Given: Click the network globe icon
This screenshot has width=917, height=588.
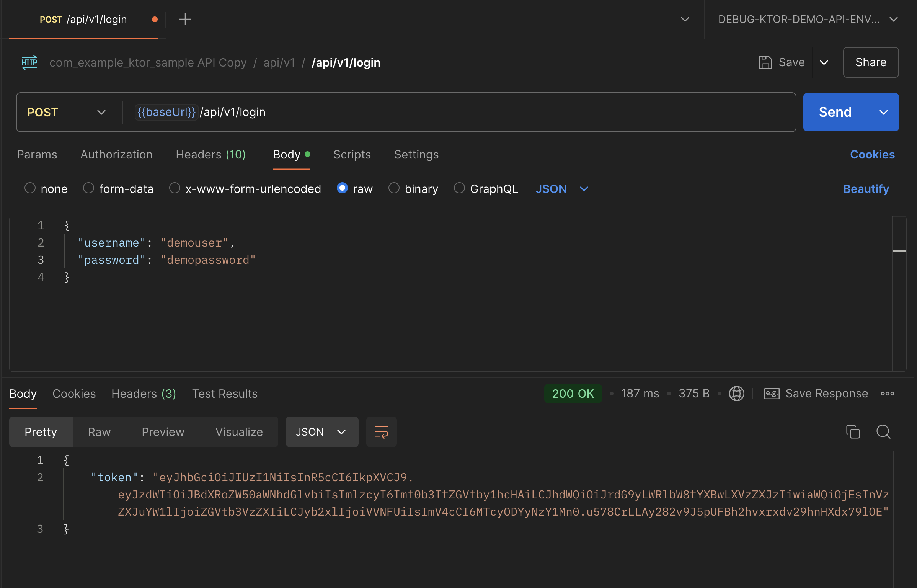Looking at the screenshot, I should point(736,394).
